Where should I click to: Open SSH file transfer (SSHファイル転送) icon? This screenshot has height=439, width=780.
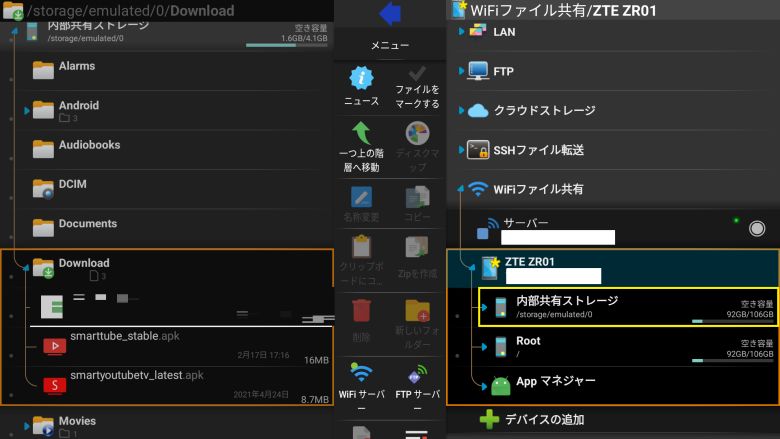(x=478, y=150)
